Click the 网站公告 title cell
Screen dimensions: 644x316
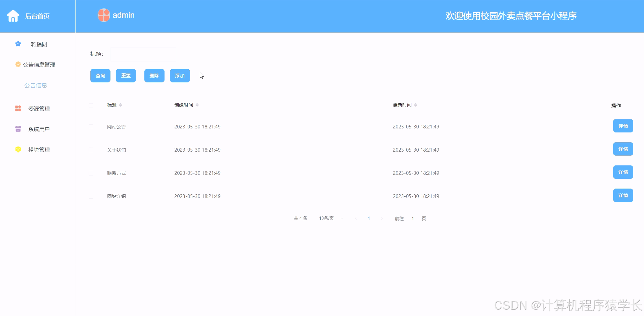pyautogui.click(x=117, y=127)
